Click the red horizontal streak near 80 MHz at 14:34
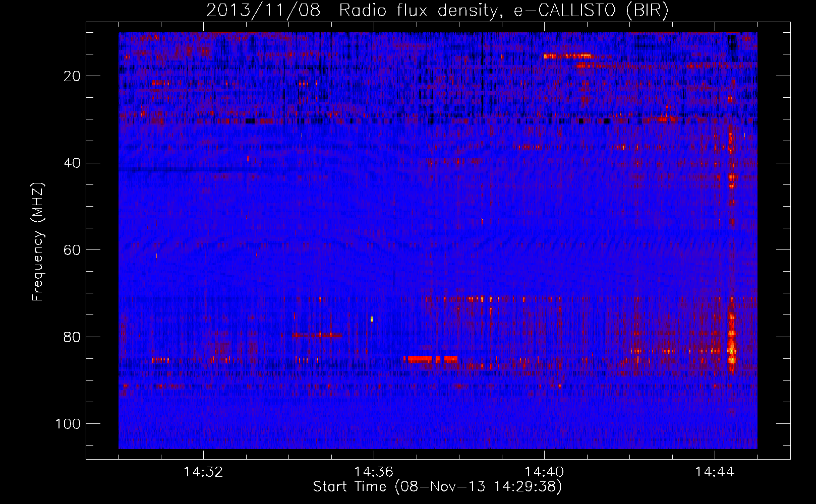 coord(317,335)
